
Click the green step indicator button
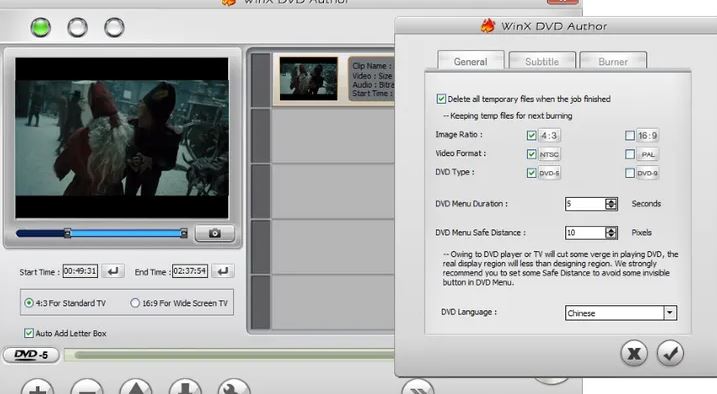pos(41,27)
